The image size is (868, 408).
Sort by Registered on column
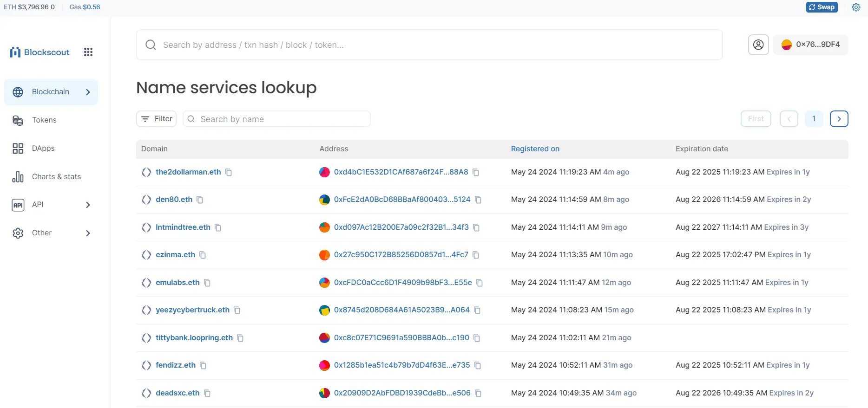[x=535, y=149]
